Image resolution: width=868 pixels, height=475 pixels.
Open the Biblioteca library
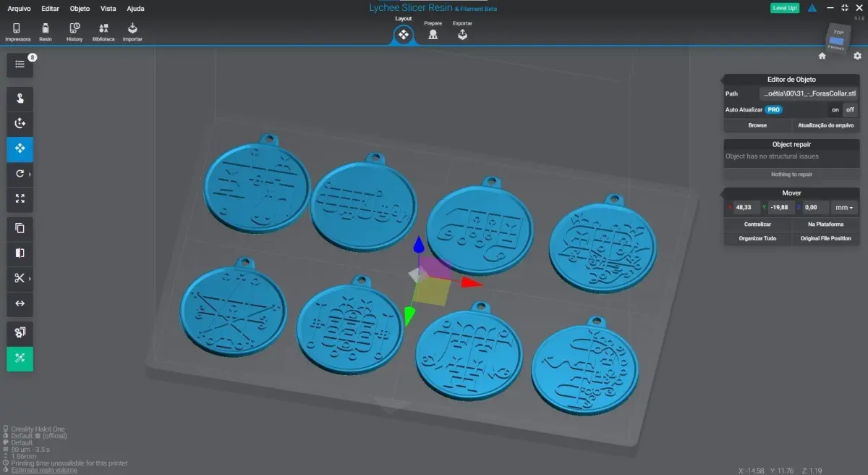point(103,32)
